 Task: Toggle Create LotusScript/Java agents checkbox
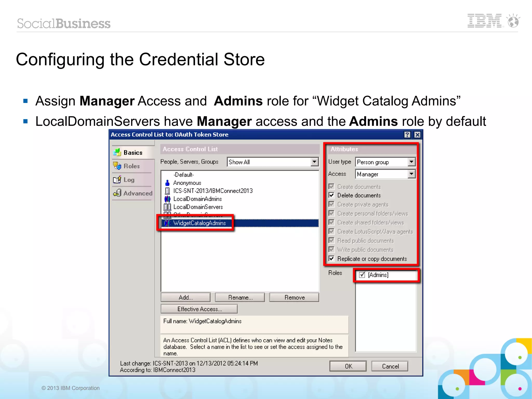click(331, 231)
